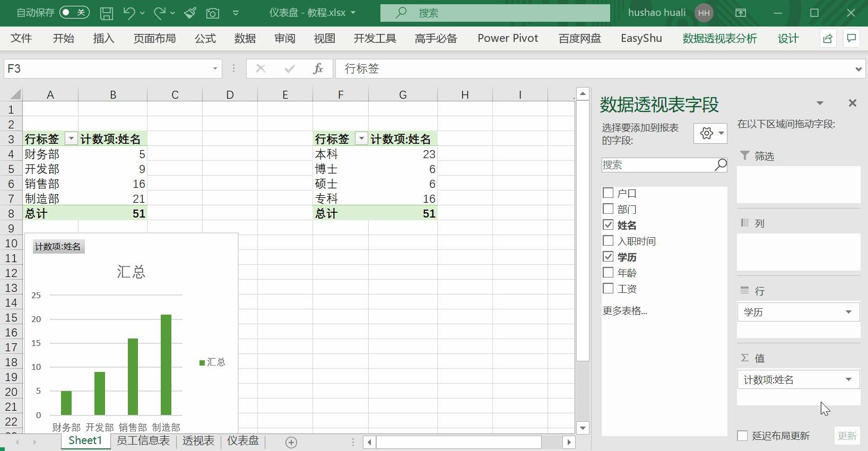Click the Undo arrow icon
868x451 pixels.
pyautogui.click(x=129, y=13)
